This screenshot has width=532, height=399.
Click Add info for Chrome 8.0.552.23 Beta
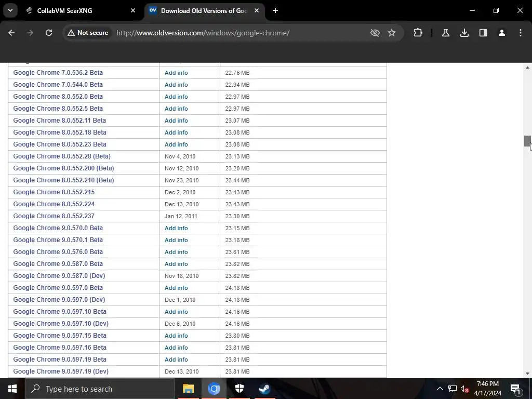[176, 144]
